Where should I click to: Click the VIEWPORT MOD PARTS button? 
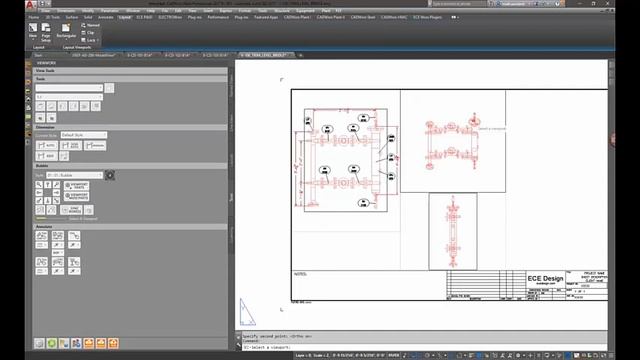[x=76, y=196]
